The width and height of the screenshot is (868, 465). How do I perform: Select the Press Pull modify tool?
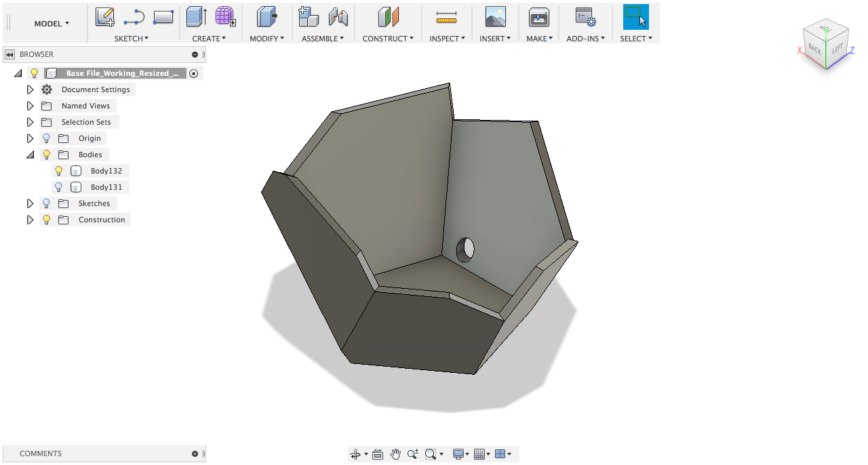click(266, 16)
